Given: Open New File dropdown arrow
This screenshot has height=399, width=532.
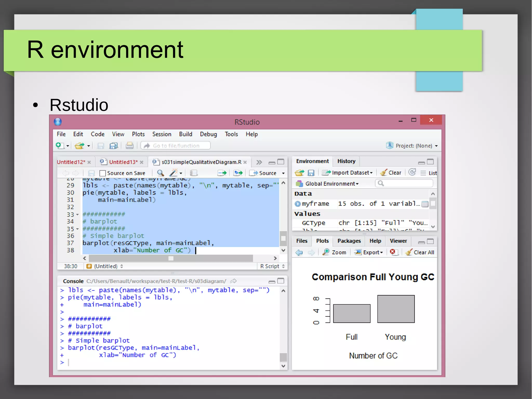Looking at the screenshot, I should coord(68,146).
